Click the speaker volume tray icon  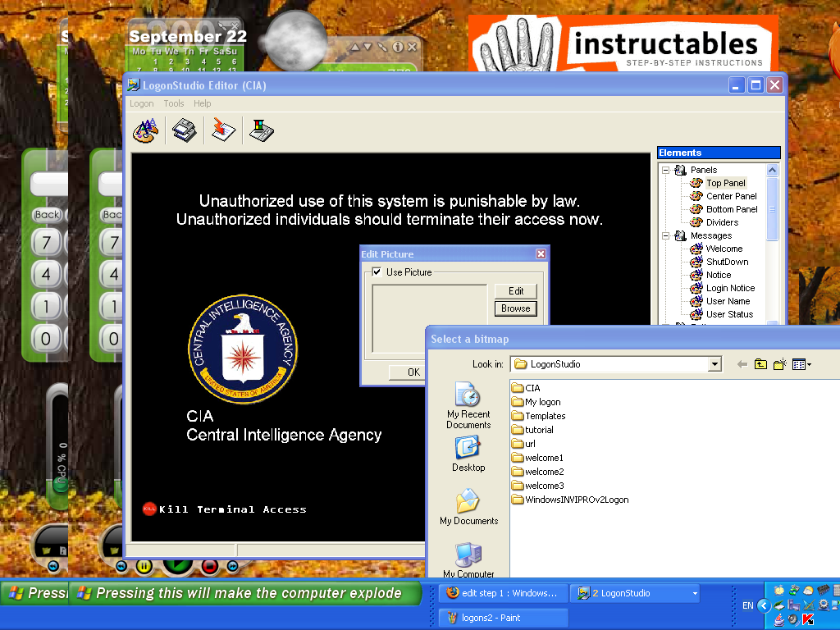[x=793, y=620]
